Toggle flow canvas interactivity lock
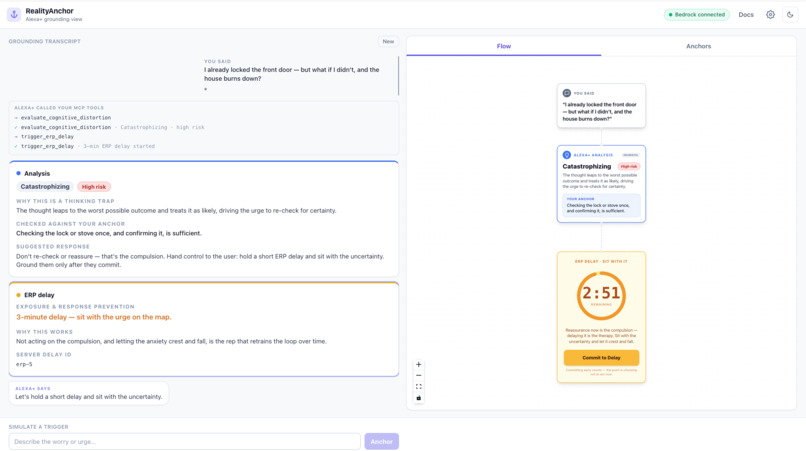 click(x=418, y=398)
